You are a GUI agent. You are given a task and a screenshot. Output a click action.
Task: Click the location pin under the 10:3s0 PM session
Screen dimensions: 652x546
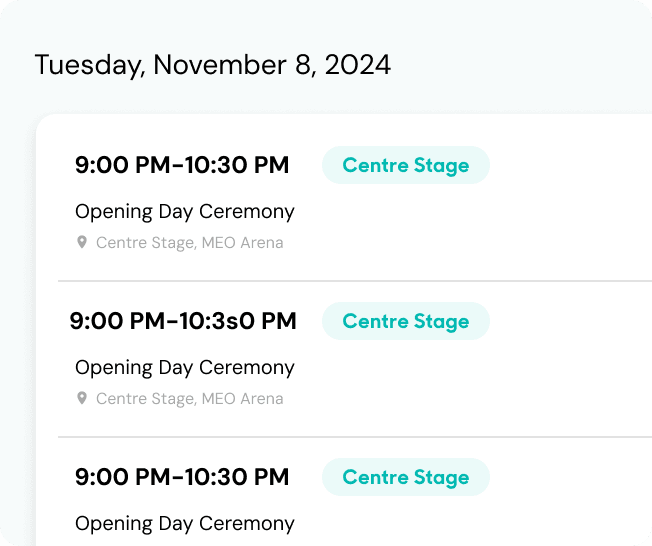82,398
